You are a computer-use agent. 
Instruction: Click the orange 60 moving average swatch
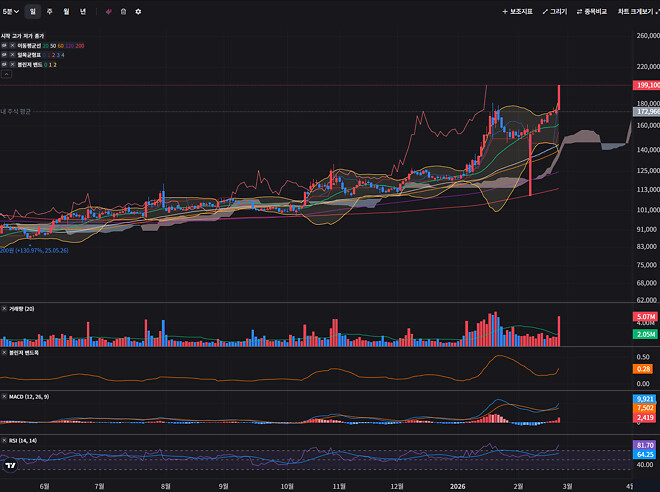(61, 46)
